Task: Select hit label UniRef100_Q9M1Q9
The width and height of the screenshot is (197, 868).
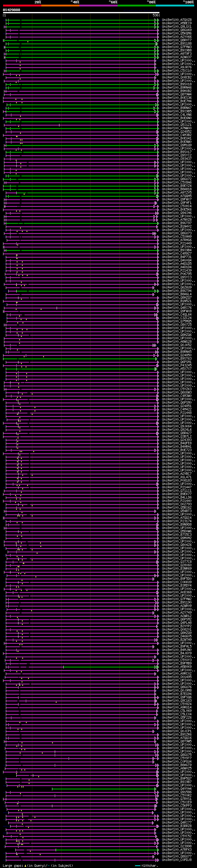Action: pos(177,145)
